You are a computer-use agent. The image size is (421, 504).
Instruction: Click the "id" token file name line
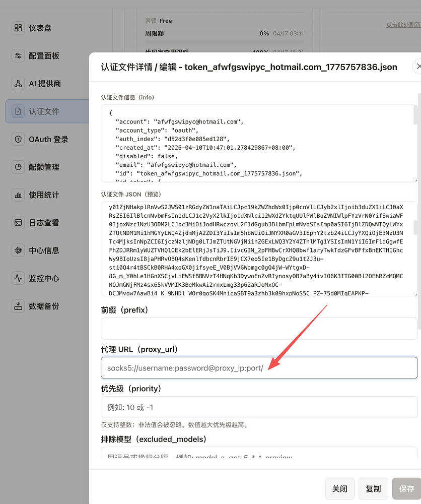[209, 173]
